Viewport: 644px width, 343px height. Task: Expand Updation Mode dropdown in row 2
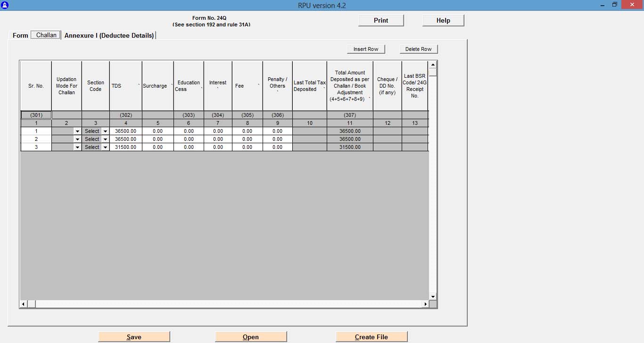(x=77, y=139)
